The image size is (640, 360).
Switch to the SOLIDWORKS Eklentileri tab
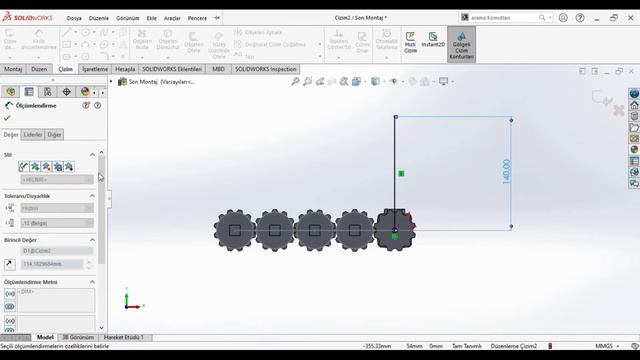point(172,69)
